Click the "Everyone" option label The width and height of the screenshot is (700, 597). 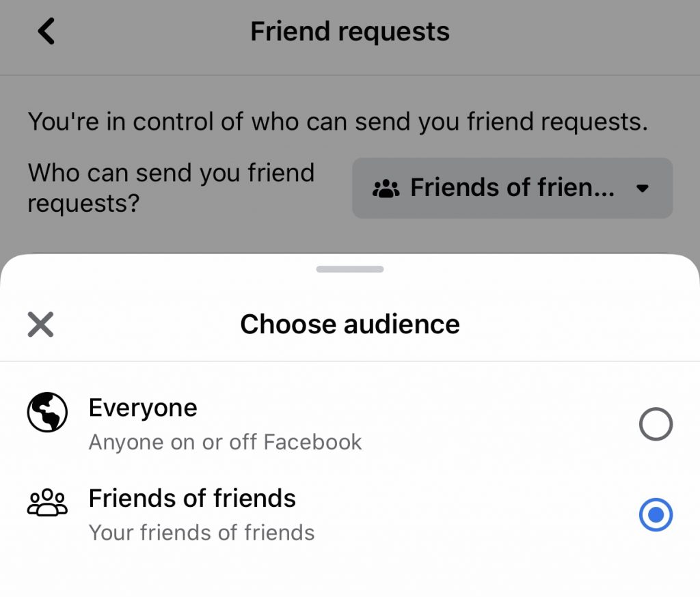point(143,408)
